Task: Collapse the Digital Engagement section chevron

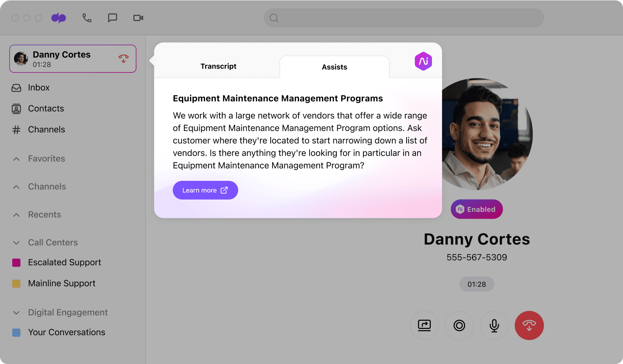Action: point(16,313)
